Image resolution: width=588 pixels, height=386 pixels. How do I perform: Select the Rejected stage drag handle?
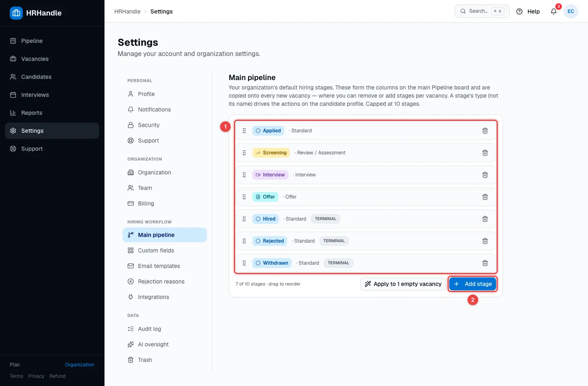244,241
